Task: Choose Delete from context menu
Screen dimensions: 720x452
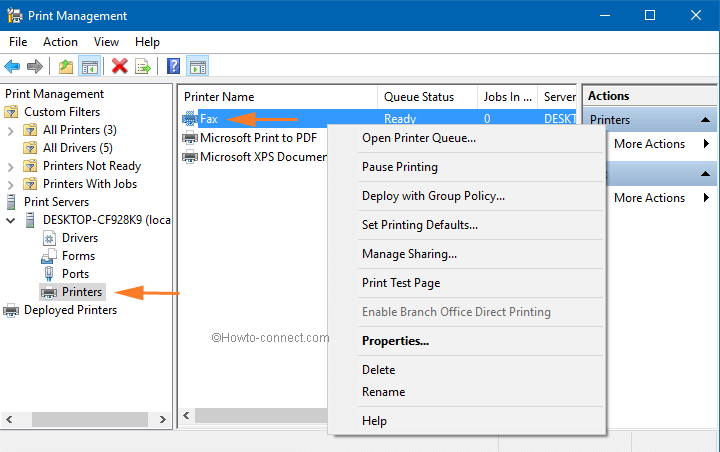Action: (466, 370)
